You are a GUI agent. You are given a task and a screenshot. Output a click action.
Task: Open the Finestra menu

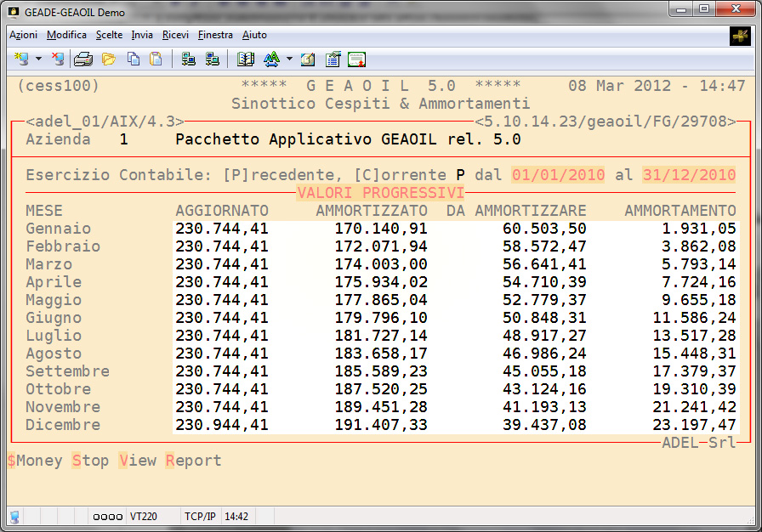pos(215,35)
